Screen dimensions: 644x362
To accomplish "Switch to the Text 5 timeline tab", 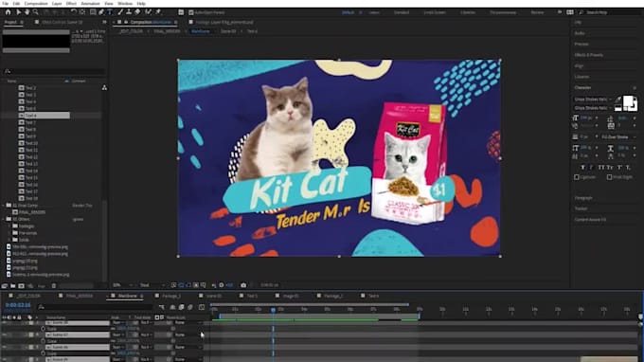I will point(252,296).
